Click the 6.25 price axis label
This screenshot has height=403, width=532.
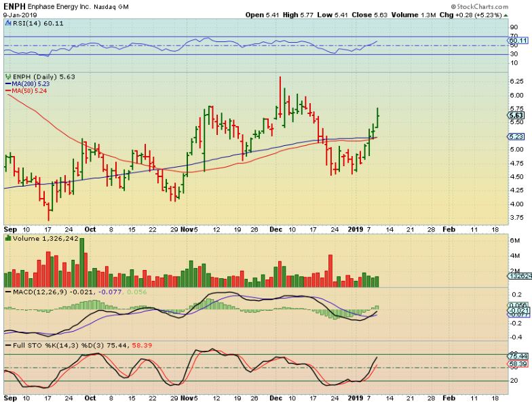click(x=516, y=81)
